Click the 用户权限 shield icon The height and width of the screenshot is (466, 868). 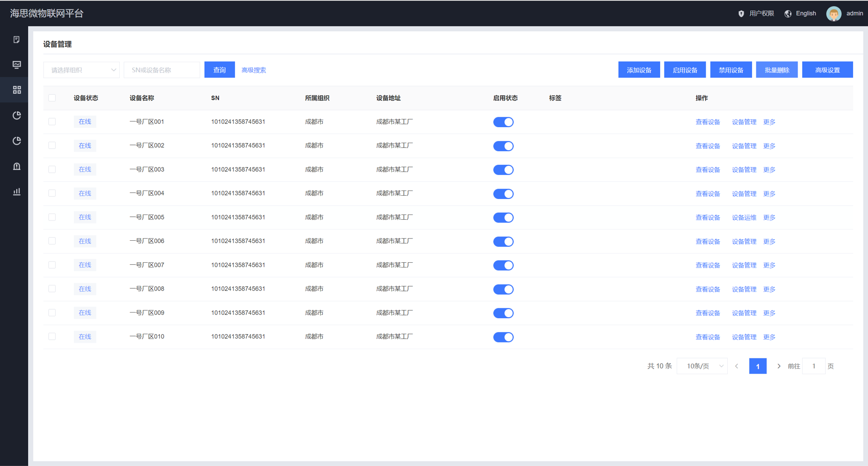click(x=741, y=14)
